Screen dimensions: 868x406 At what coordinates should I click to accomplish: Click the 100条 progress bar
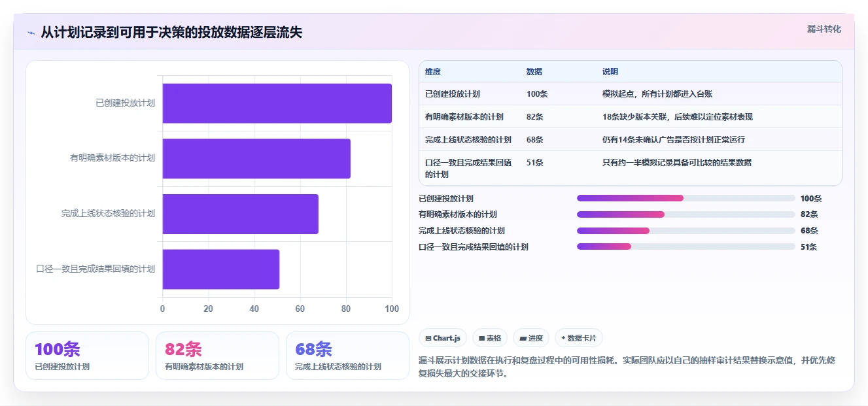(686, 198)
